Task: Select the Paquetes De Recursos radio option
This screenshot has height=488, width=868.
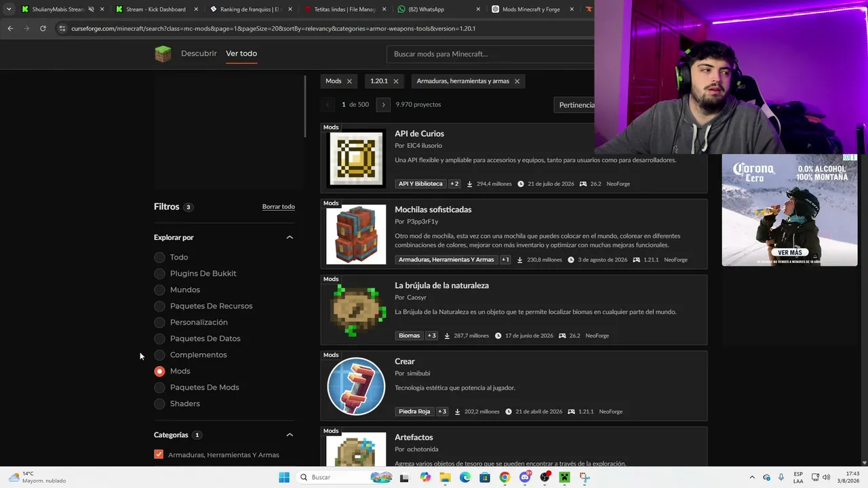Action: pyautogui.click(x=159, y=306)
